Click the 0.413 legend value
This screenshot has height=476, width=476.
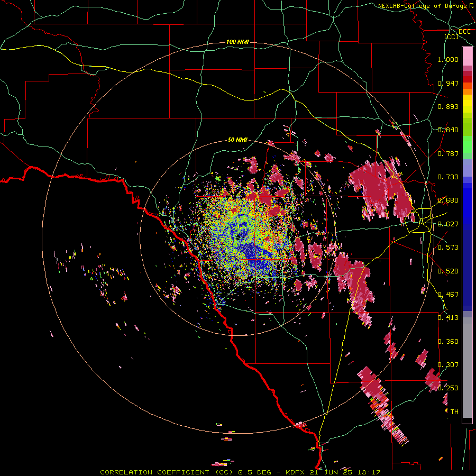[x=448, y=318]
